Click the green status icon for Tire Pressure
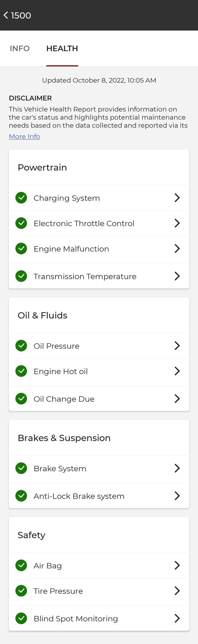The image size is (198, 644). pyautogui.click(x=21, y=590)
